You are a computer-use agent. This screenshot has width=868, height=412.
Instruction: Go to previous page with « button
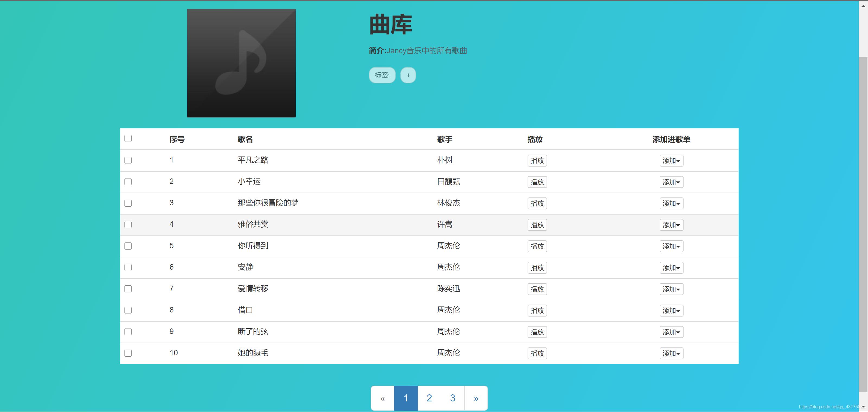click(x=383, y=398)
